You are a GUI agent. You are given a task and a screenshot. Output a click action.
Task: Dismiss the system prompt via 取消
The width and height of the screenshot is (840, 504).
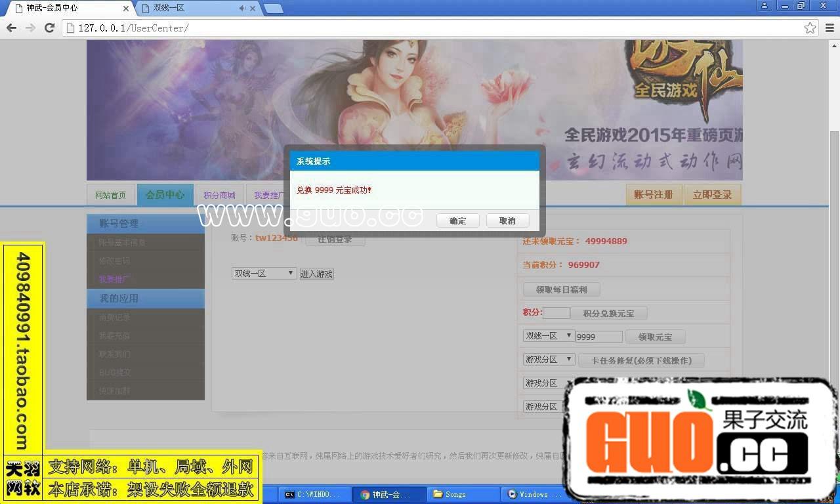[507, 220]
